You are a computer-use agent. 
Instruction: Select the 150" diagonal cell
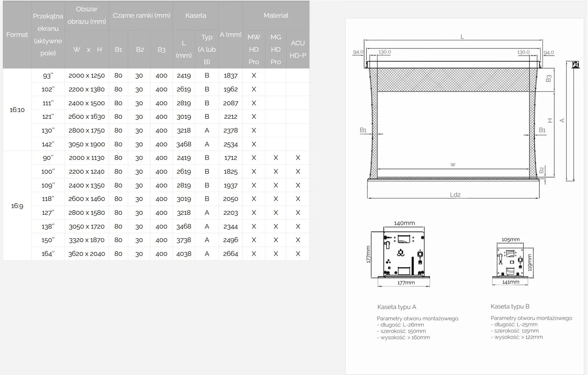tap(48, 240)
